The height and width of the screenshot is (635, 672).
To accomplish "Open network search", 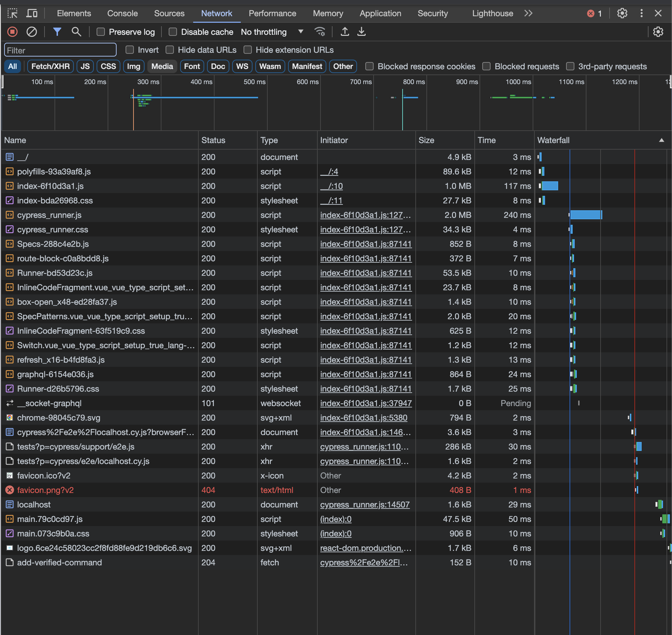I will (77, 32).
